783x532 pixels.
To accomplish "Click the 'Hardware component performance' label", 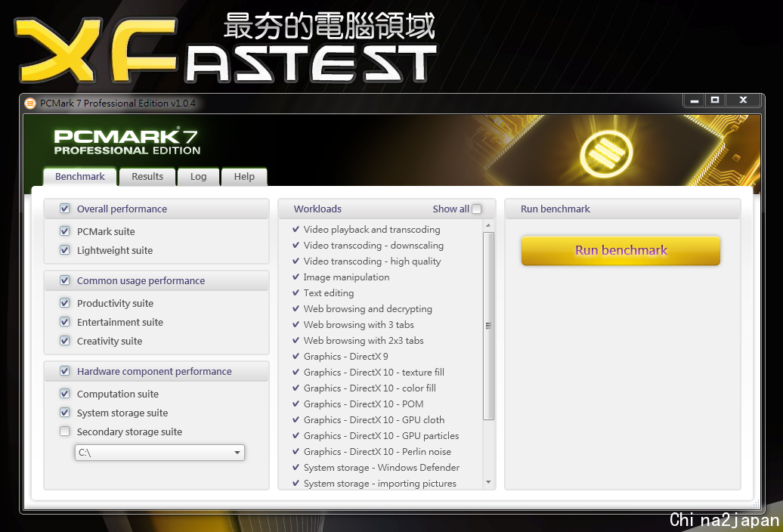I will coord(154,371).
